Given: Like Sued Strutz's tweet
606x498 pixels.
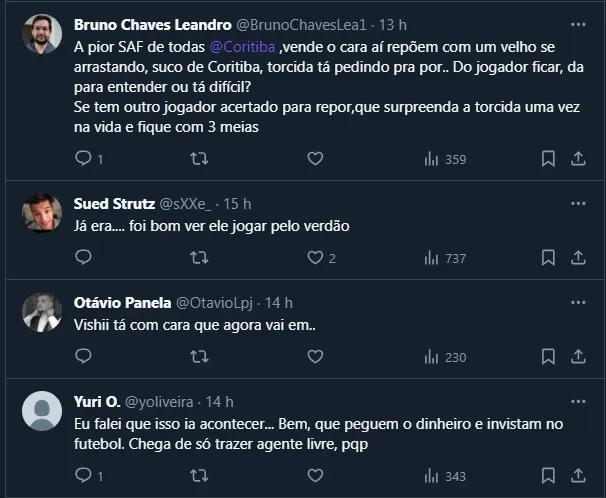Looking at the screenshot, I should (x=315, y=258).
